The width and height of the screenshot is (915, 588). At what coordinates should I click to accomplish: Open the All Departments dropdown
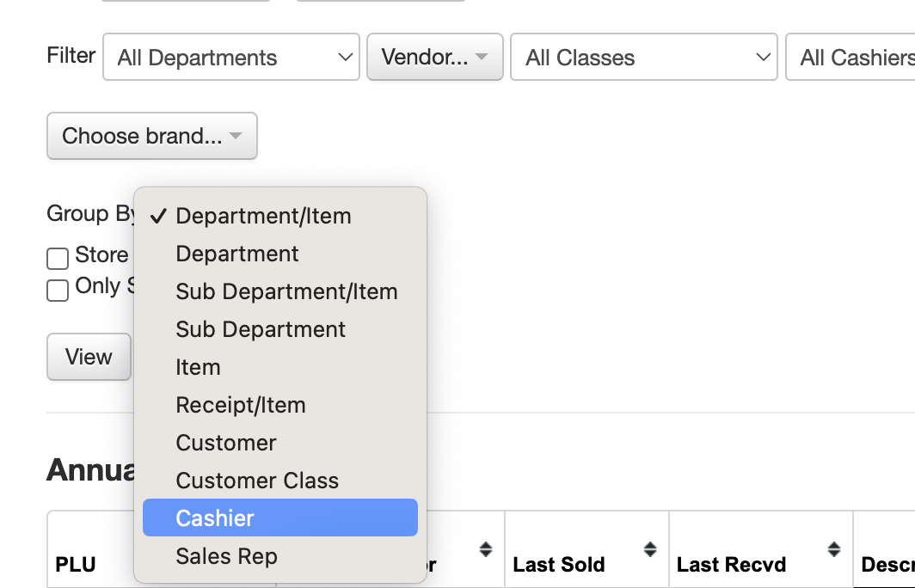[230, 58]
